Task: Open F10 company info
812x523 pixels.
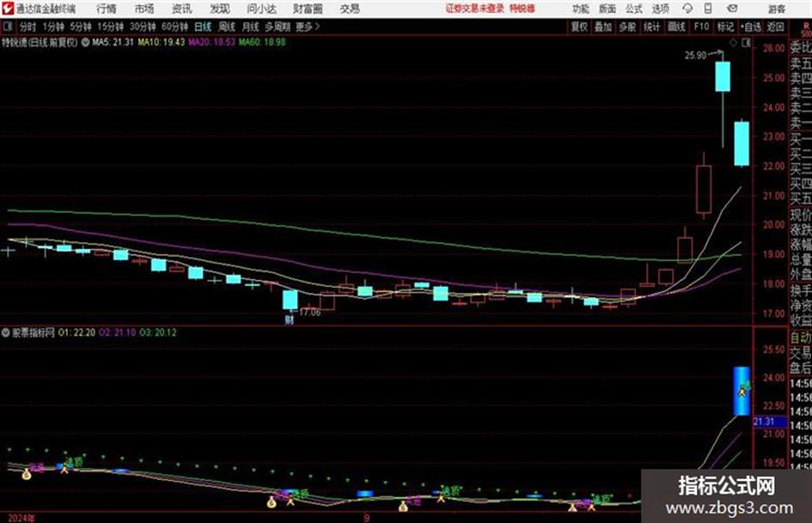Action: click(x=702, y=27)
